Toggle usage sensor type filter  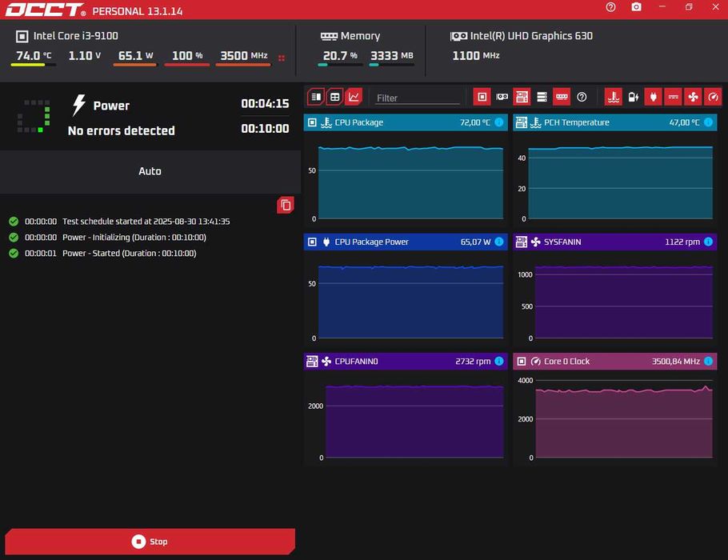[674, 97]
